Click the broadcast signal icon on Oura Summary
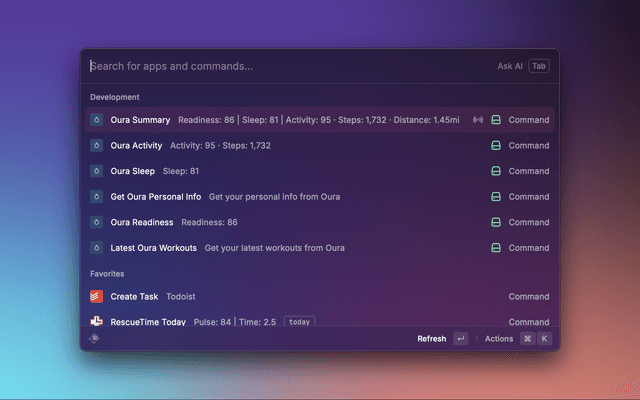Image resolution: width=640 pixels, height=400 pixels. 478,120
